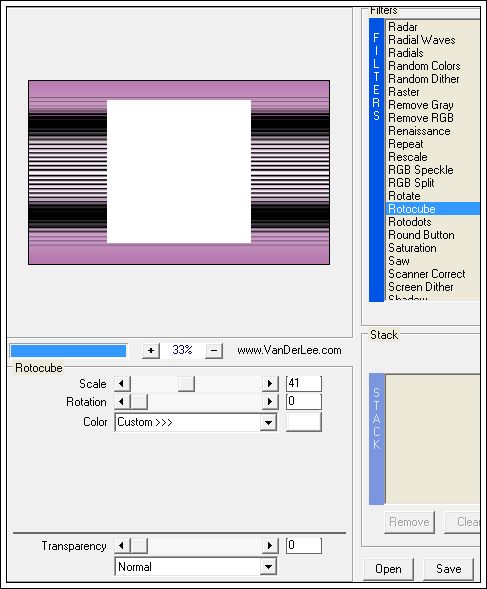Open the Color dropdown showing Custom
Viewport: 487px width, 589px height.
pos(196,422)
